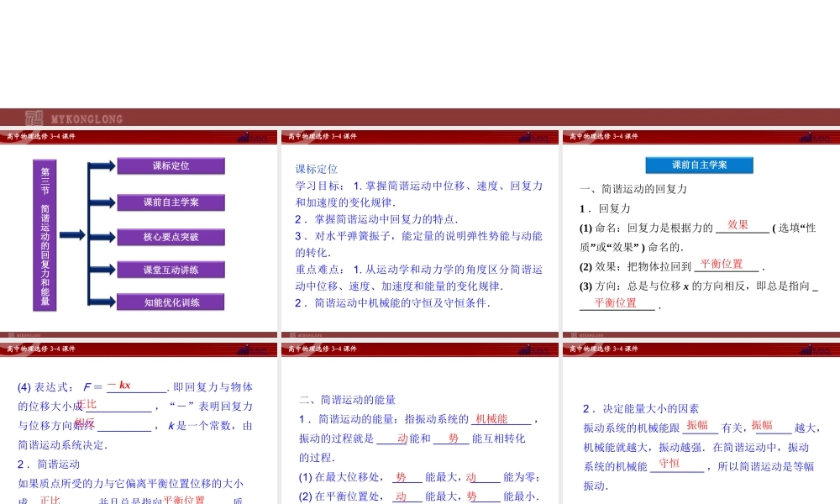Screen dimensions: 840x504
Task: Click the dinosaur icon in the bottom-left slide footer
Action: 11,333
